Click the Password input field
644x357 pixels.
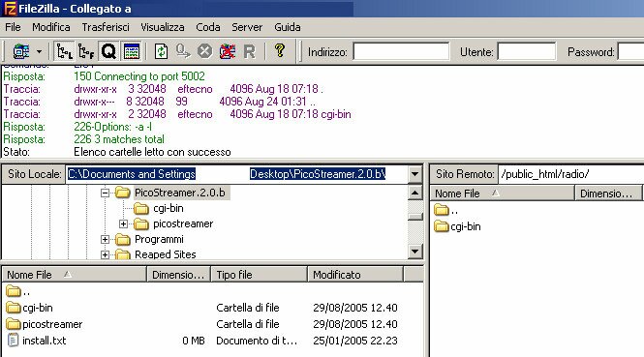pos(630,51)
